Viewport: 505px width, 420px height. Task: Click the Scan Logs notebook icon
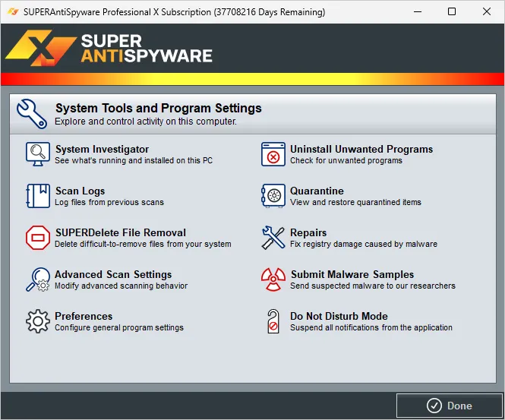(38, 196)
